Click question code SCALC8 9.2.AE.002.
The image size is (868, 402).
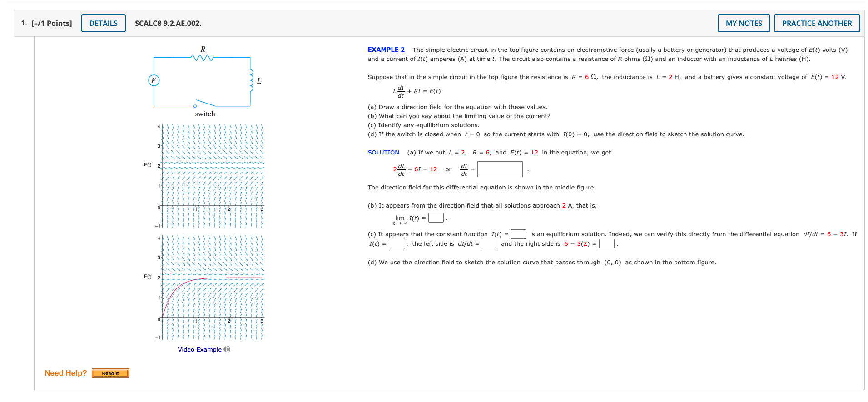tap(168, 23)
